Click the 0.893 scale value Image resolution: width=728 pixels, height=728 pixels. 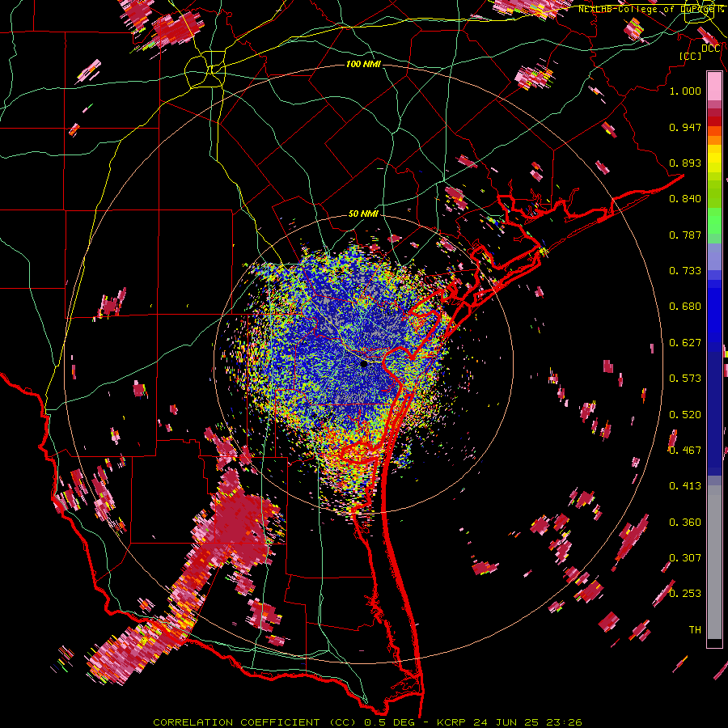[x=685, y=163]
